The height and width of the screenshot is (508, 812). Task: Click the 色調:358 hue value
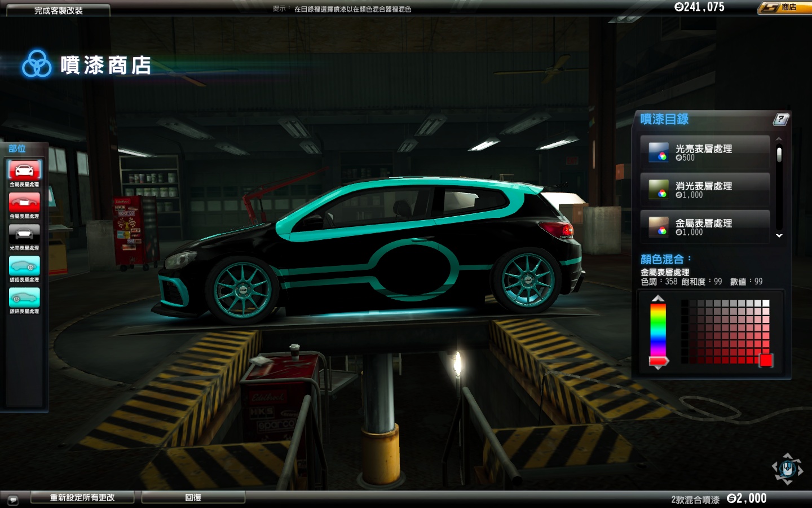pyautogui.click(x=659, y=282)
